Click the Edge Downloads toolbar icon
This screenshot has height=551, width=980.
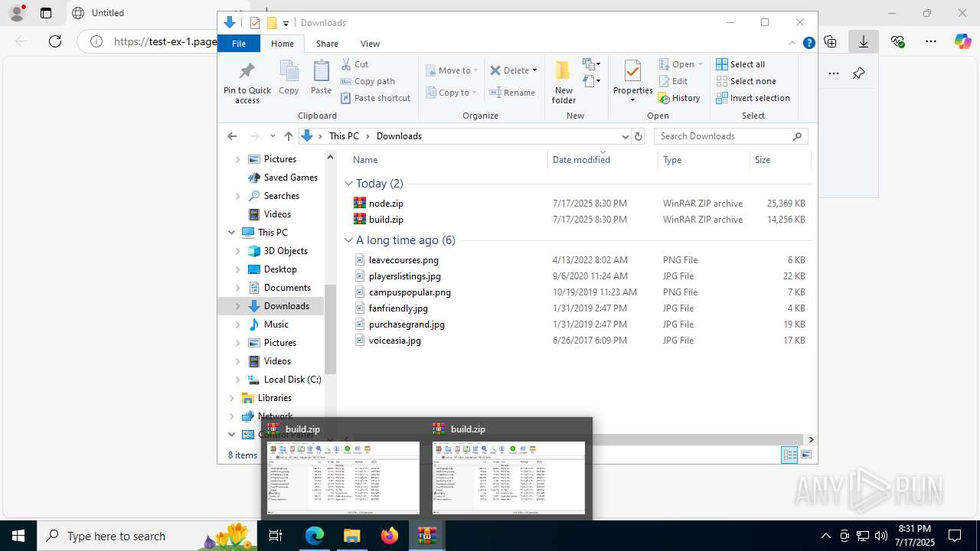click(x=864, y=41)
